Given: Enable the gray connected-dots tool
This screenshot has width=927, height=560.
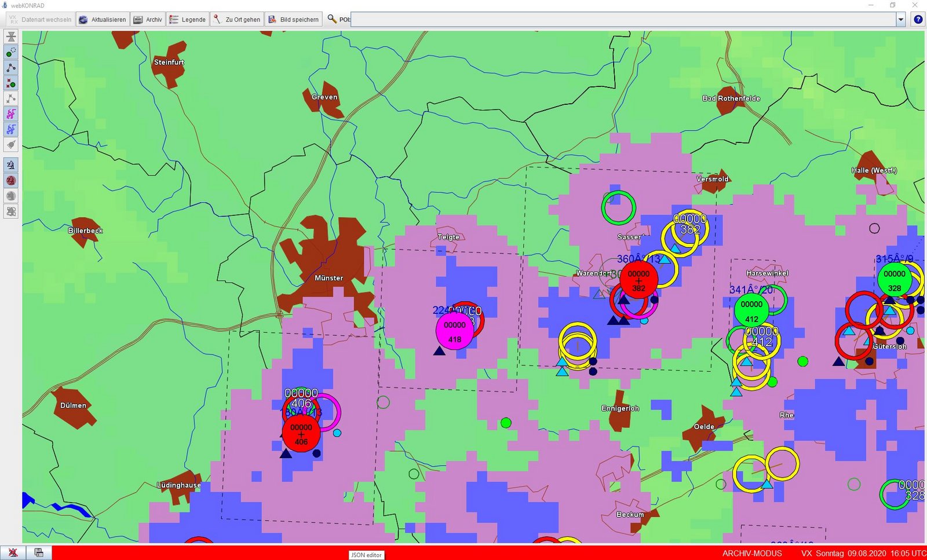Looking at the screenshot, I should pos(11,98).
